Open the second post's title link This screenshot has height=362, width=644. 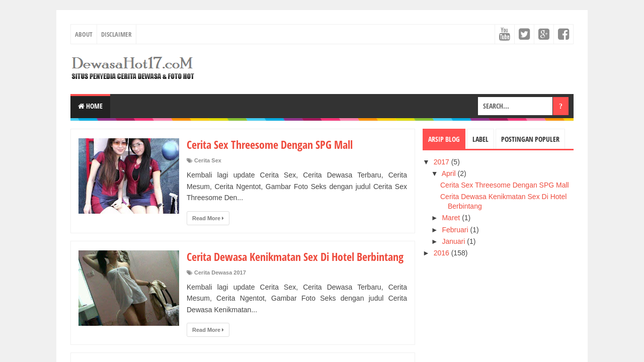295,257
